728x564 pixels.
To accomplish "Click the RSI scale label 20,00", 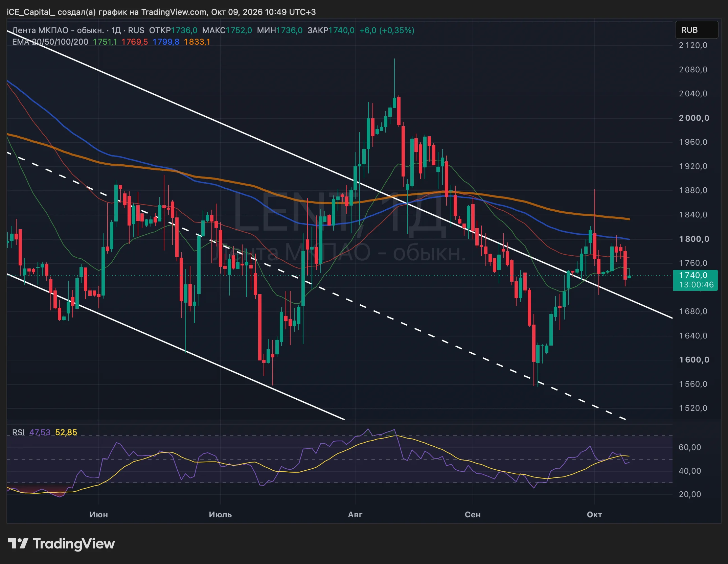I will click(690, 494).
